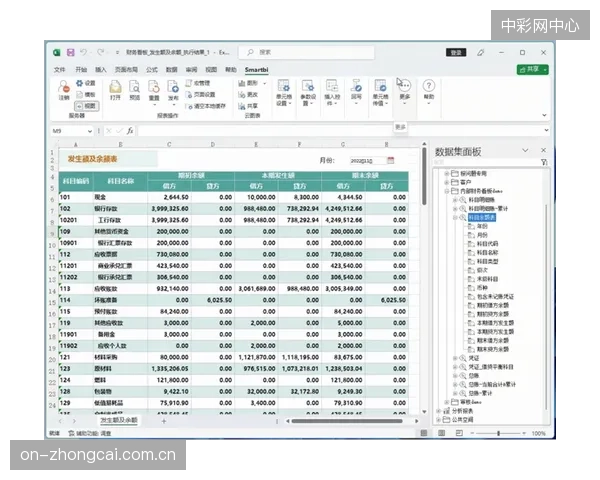Select the 币种 field in dataset tree
The width and height of the screenshot is (600, 480).
[x=482, y=288]
